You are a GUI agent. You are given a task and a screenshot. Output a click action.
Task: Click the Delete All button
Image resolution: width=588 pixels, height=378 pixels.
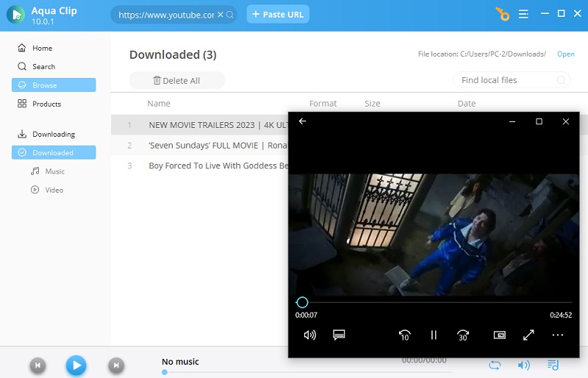pos(177,80)
